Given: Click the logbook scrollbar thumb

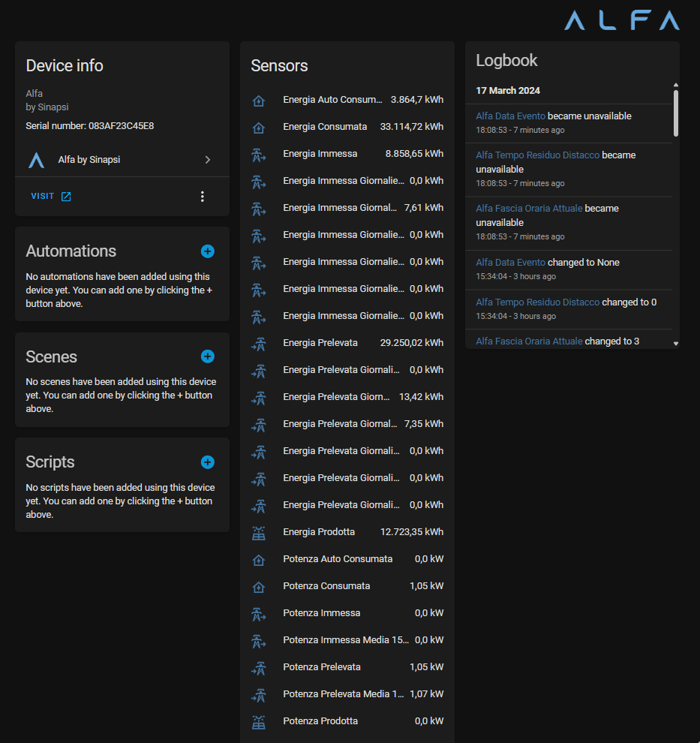Looking at the screenshot, I should click(x=676, y=113).
